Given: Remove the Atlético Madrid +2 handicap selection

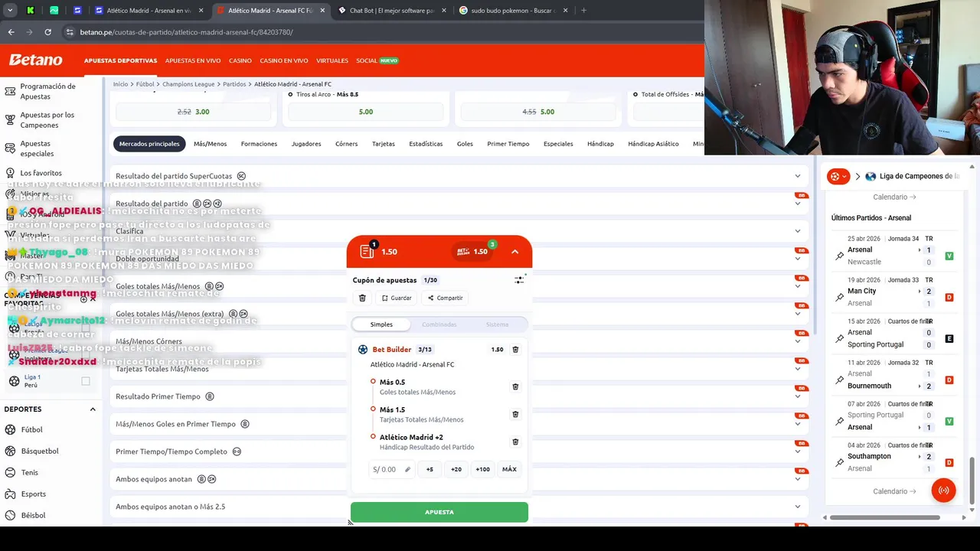Looking at the screenshot, I should point(515,442).
